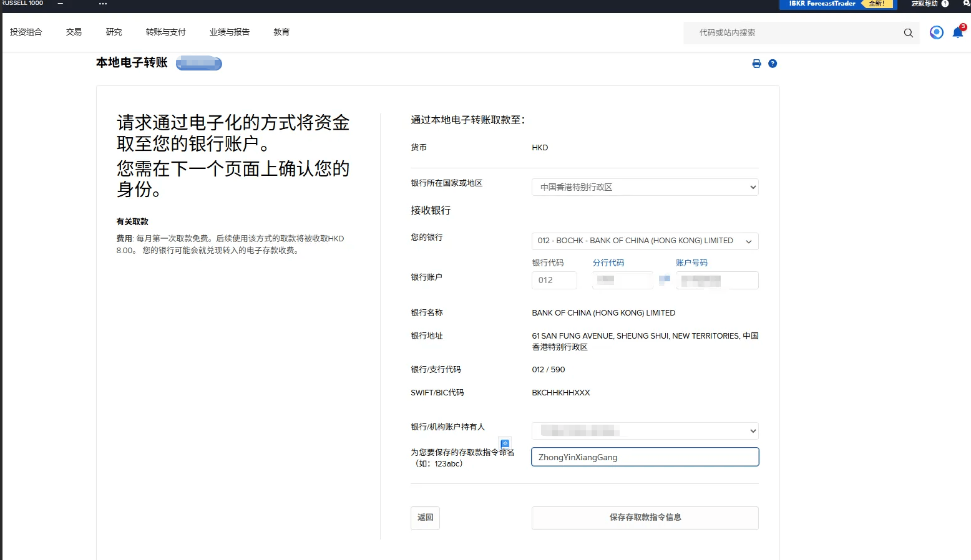Open the 投资组合 menu

[26, 32]
